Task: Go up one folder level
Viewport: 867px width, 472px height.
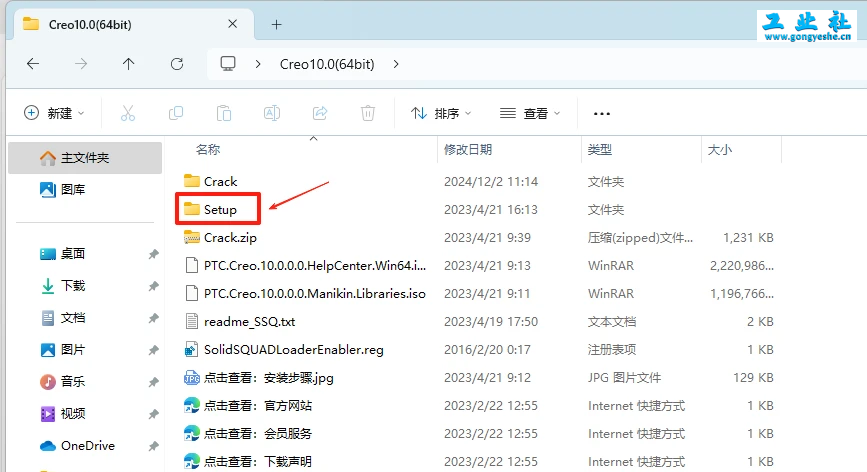Action: coord(128,64)
